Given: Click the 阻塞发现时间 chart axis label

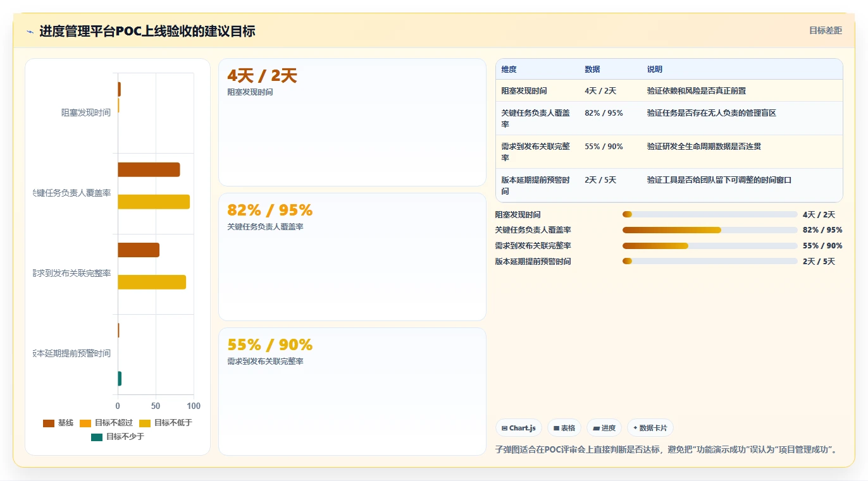Looking at the screenshot, I should (x=86, y=113).
